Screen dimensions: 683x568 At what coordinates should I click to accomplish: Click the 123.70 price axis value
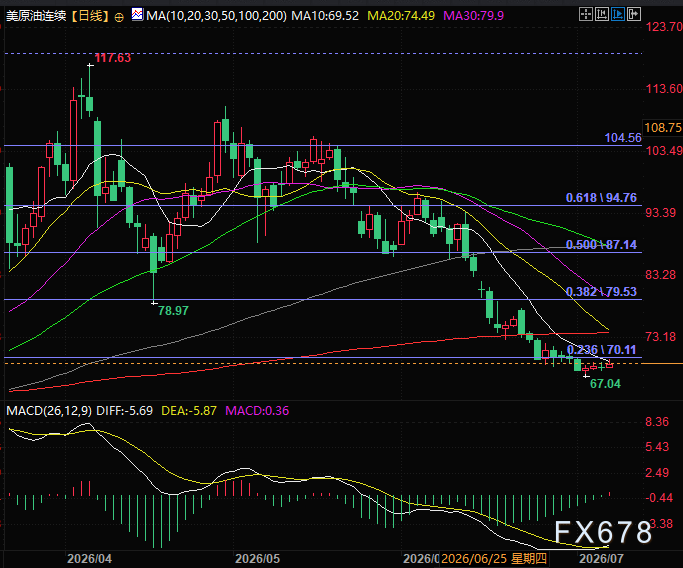[x=664, y=27]
